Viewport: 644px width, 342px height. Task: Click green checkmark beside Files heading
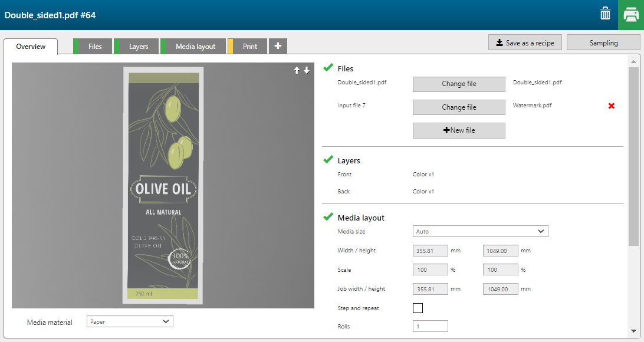pyautogui.click(x=328, y=68)
